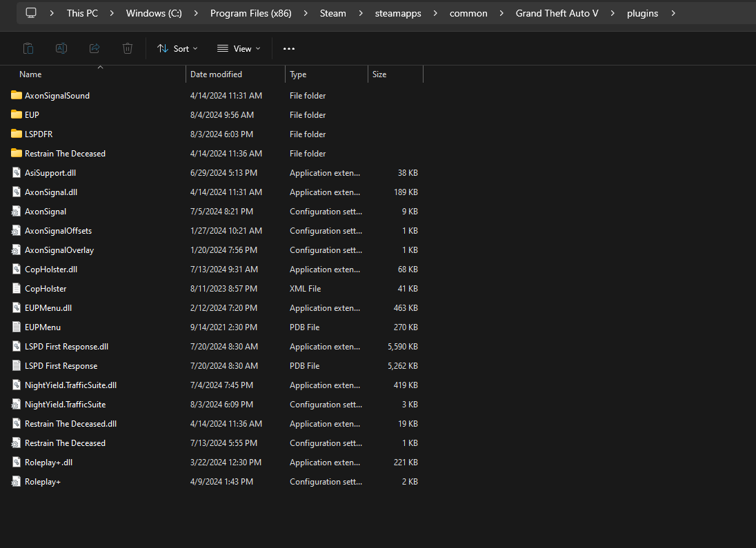Select the CopHolster XML file icon
This screenshot has width=756, height=548.
click(x=17, y=288)
